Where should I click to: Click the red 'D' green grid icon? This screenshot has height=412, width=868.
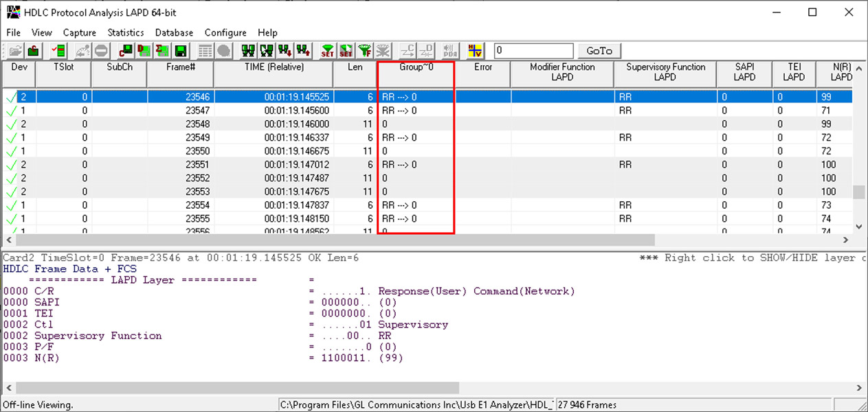144,51
